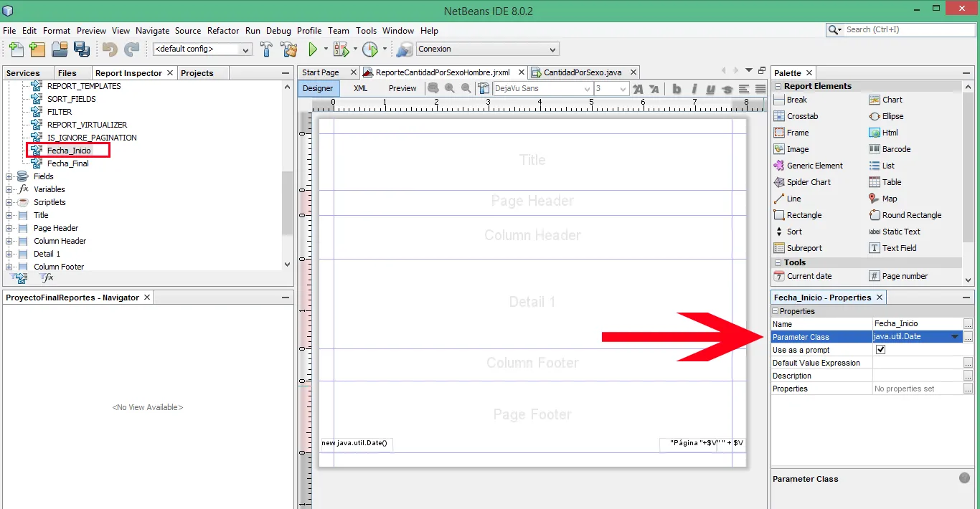Click the Preview view button

(x=402, y=88)
